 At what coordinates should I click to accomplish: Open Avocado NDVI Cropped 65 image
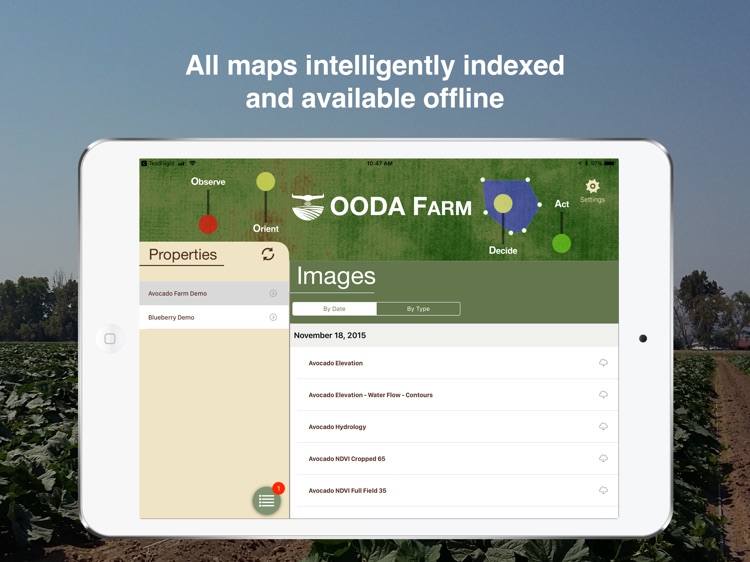tap(454, 458)
